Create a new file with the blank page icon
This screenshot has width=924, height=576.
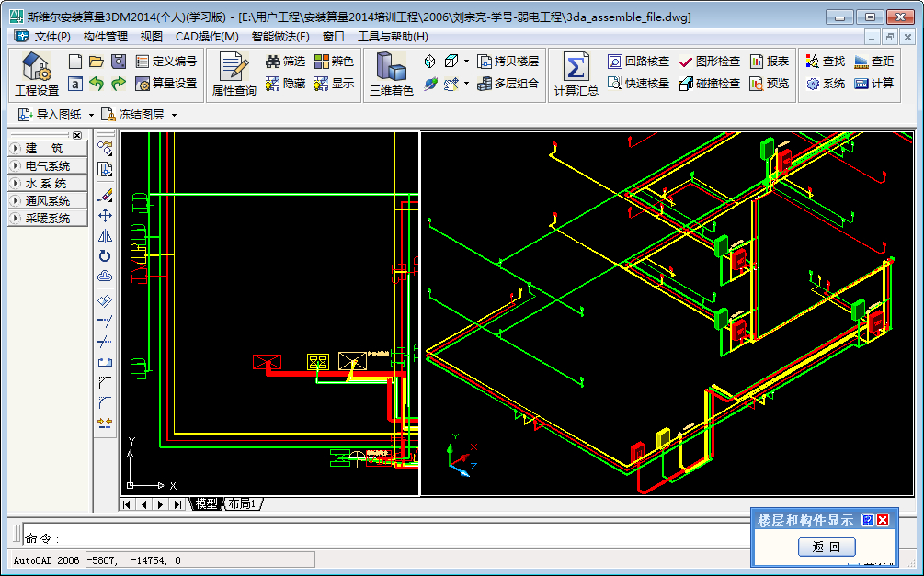[x=74, y=62]
